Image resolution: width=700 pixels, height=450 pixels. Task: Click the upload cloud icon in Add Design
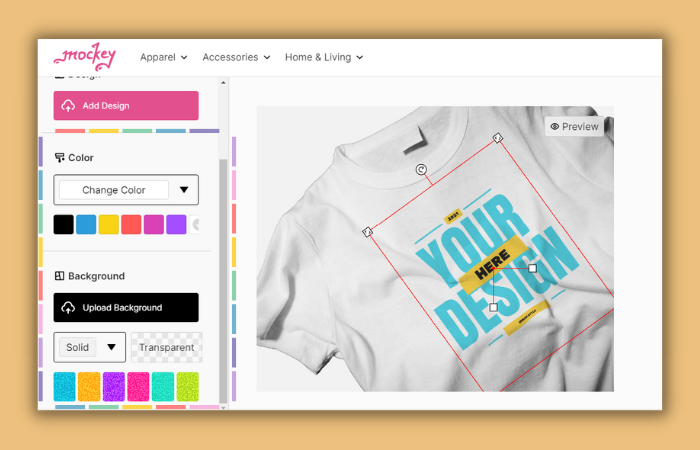68,106
